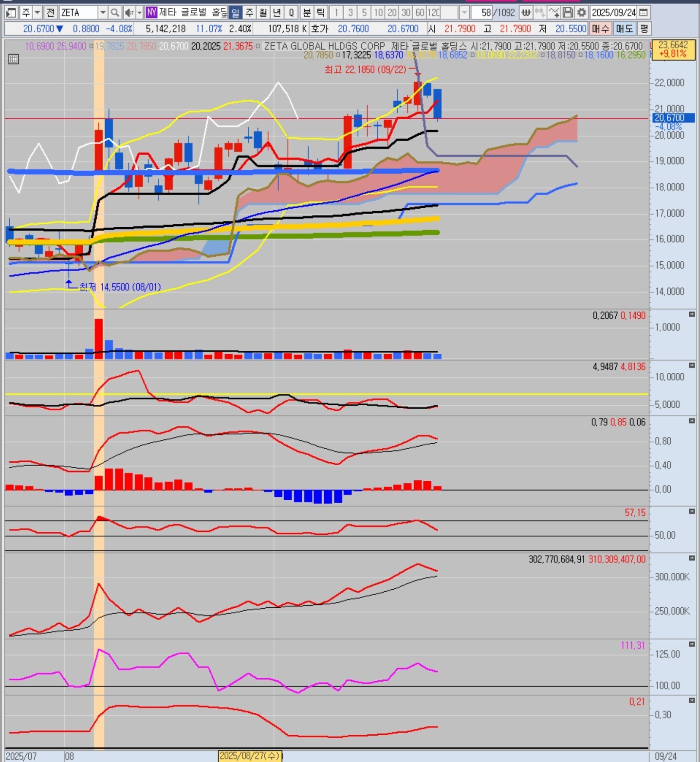Screen dimensions: 700x762
Task: Click the add indicator line chart icon
Action: pyautogui.click(x=553, y=12)
